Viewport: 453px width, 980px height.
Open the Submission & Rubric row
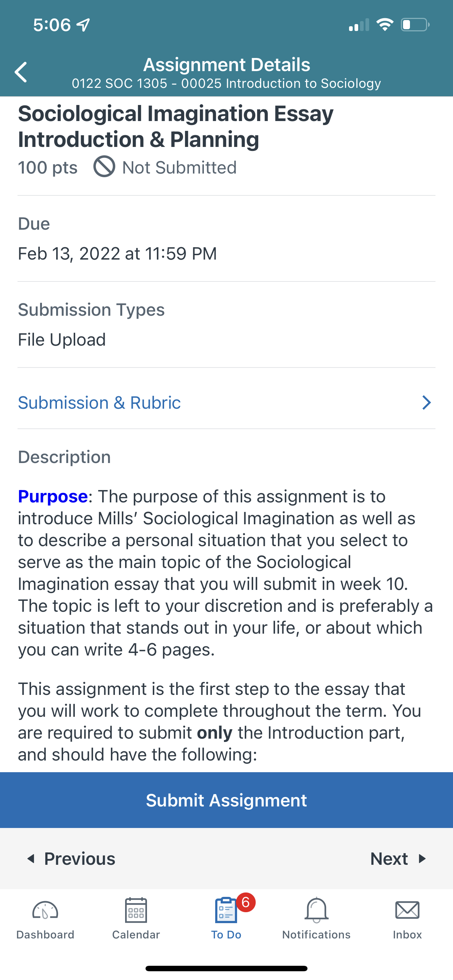point(226,402)
